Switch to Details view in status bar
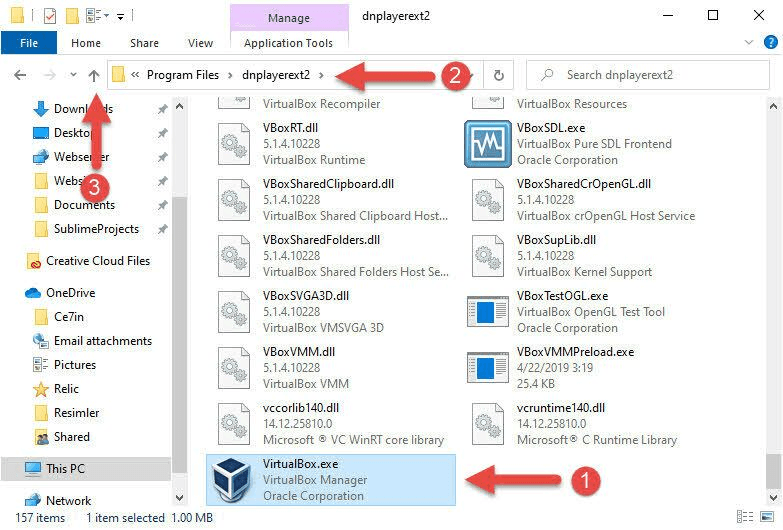 click(x=745, y=517)
